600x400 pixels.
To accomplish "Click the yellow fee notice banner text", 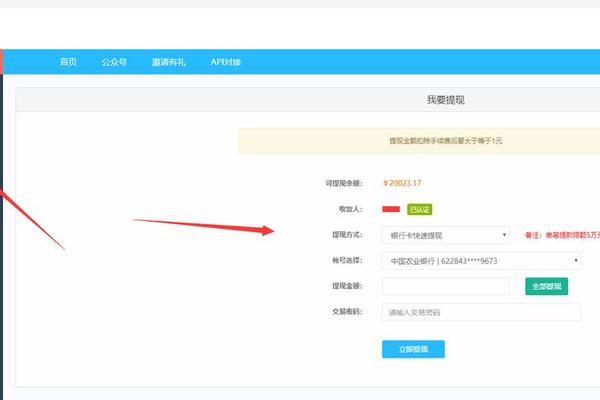I will (446, 140).
